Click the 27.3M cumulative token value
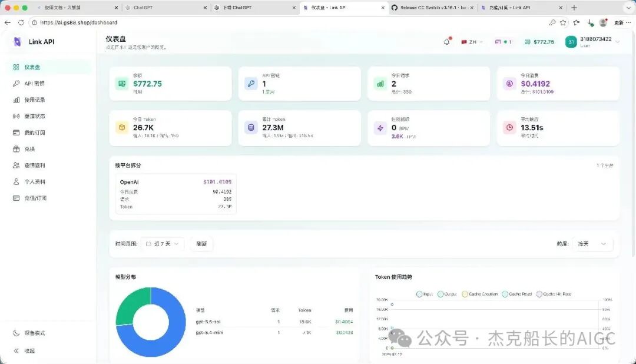 (x=273, y=127)
